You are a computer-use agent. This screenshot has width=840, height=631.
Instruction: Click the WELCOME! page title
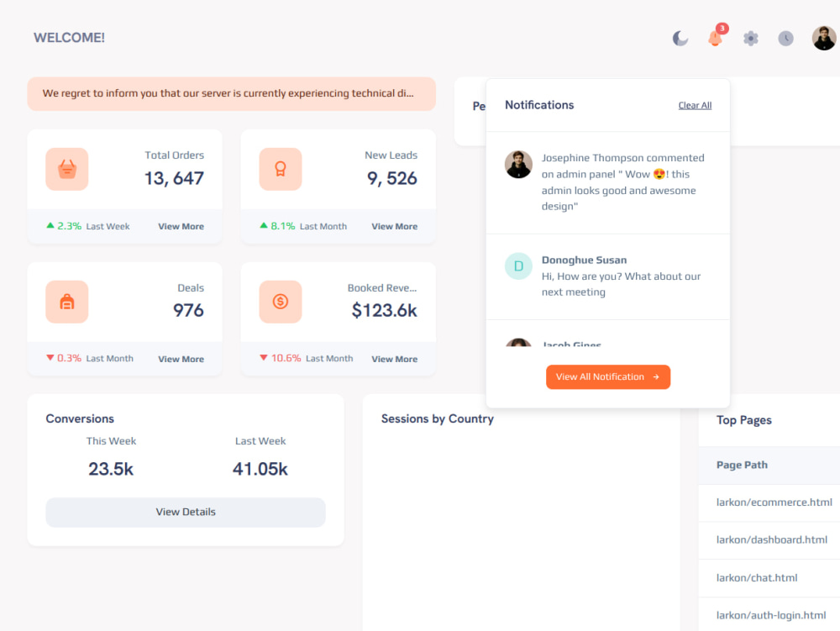(x=69, y=38)
